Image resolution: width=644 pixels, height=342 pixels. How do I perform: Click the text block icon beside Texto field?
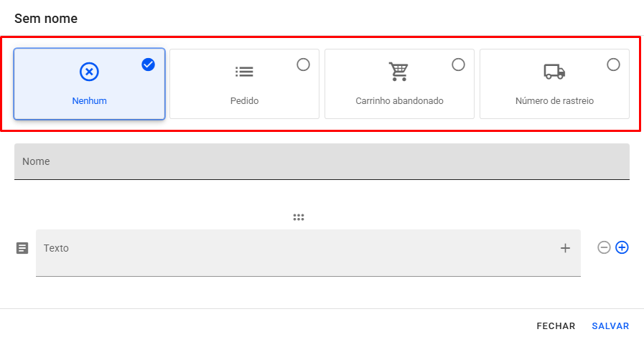[22, 248]
